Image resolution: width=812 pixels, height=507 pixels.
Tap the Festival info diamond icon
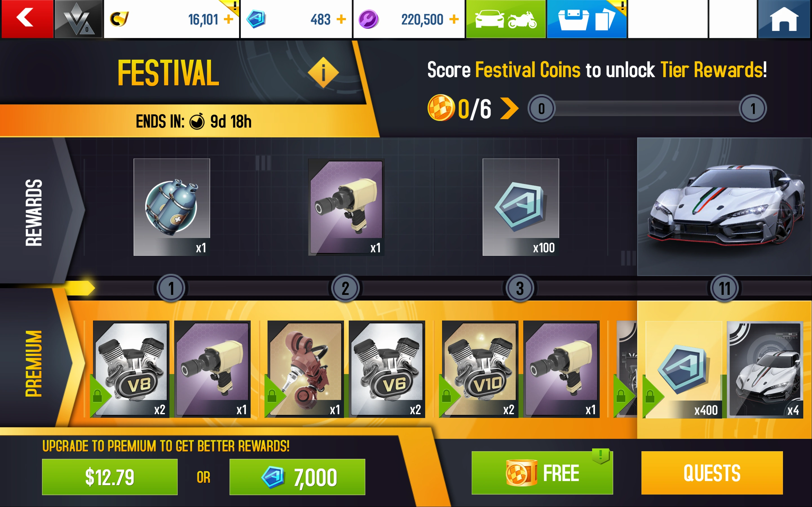coord(323,72)
